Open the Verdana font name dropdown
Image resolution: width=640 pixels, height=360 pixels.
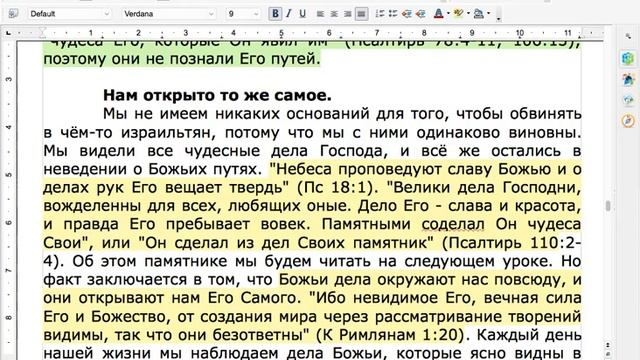[211, 14]
